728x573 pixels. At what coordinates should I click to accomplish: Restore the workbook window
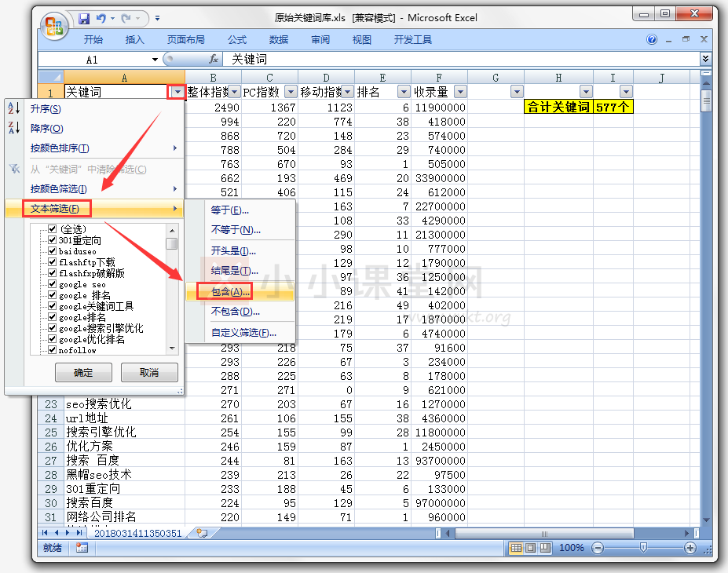tap(686, 39)
